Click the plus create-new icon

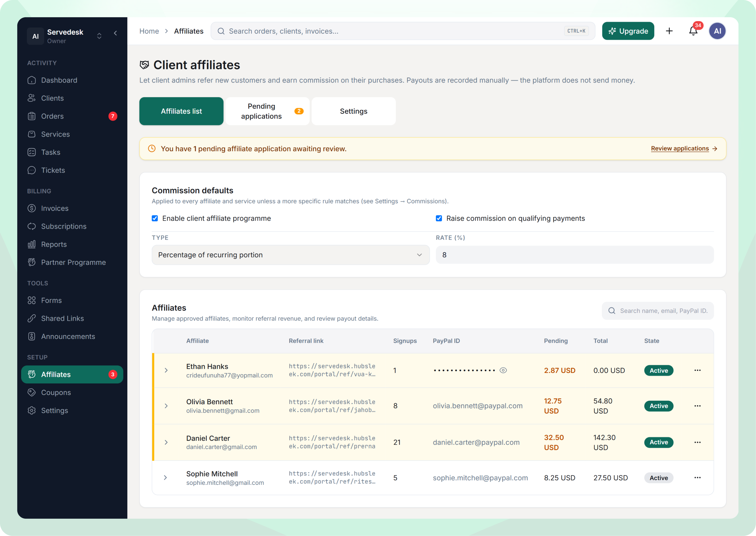(669, 31)
